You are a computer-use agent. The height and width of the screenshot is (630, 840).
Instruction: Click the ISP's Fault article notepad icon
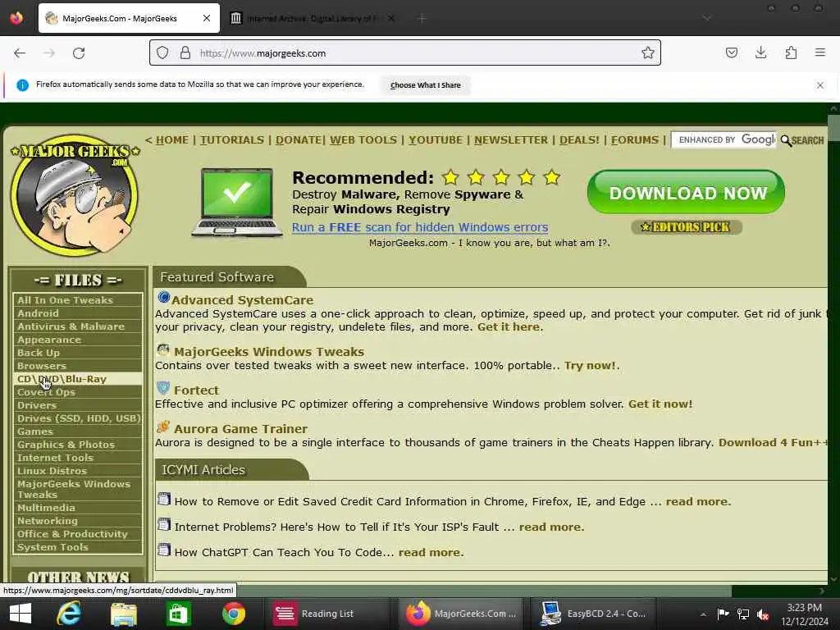point(164,524)
